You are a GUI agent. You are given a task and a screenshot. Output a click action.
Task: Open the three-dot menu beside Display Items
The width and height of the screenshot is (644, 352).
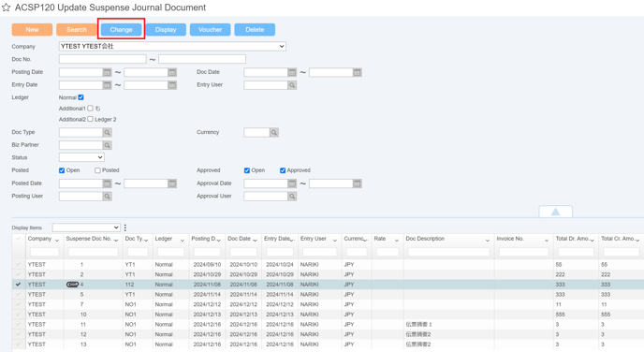[125, 227]
